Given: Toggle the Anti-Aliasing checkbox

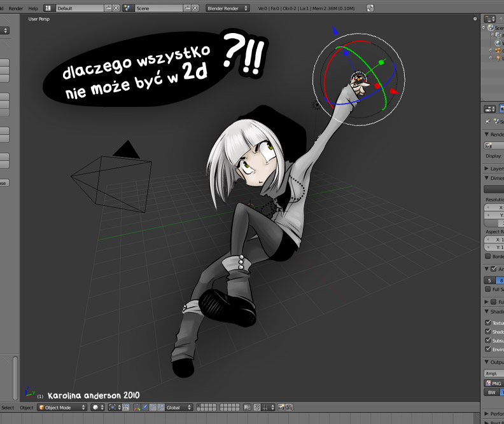Looking at the screenshot, I should (x=493, y=269).
